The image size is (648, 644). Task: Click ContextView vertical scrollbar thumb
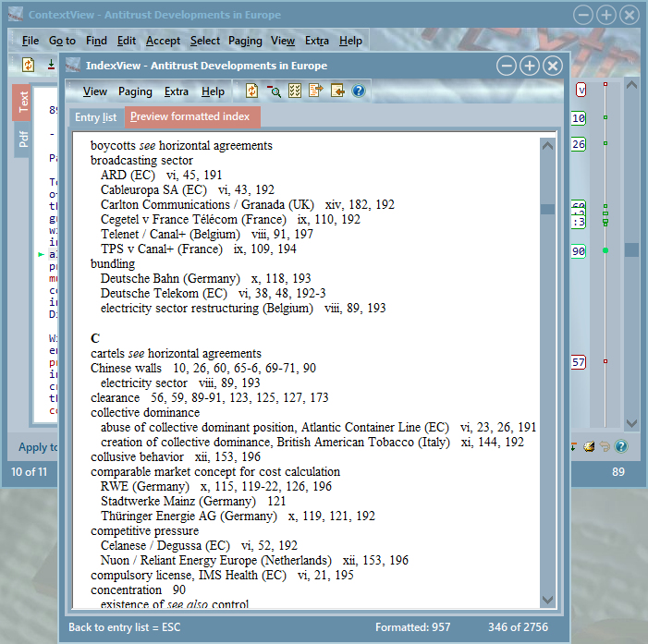[x=631, y=249]
